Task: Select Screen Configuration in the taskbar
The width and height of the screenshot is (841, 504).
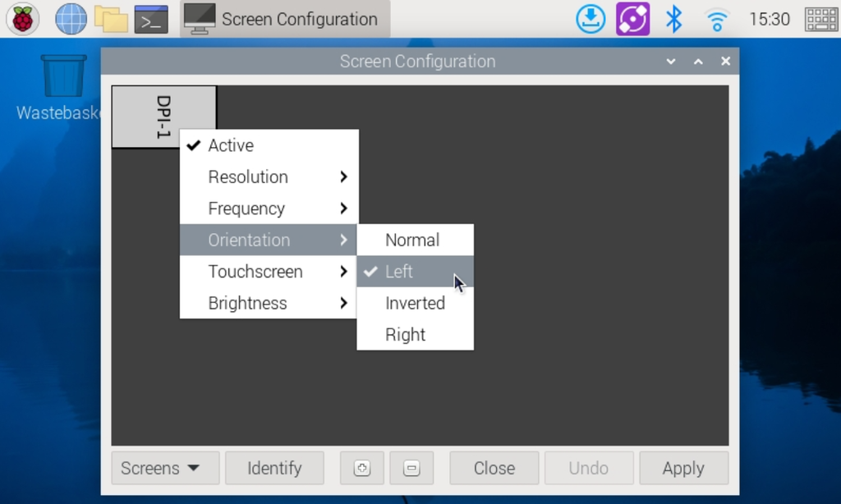Action: (x=283, y=17)
